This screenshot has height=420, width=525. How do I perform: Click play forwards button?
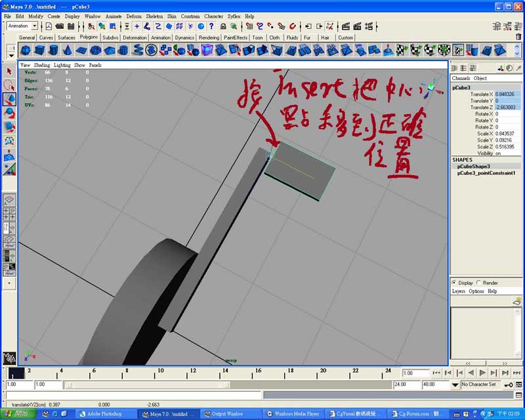(x=482, y=373)
